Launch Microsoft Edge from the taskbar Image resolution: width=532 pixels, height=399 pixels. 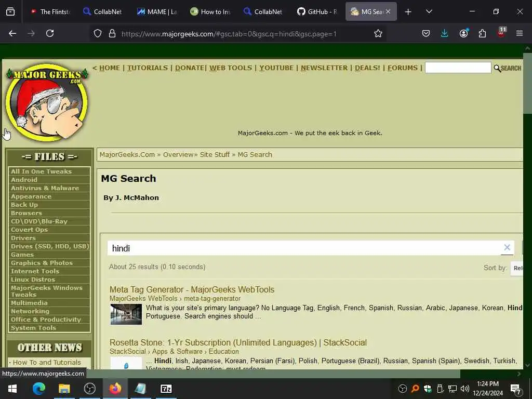point(38,389)
